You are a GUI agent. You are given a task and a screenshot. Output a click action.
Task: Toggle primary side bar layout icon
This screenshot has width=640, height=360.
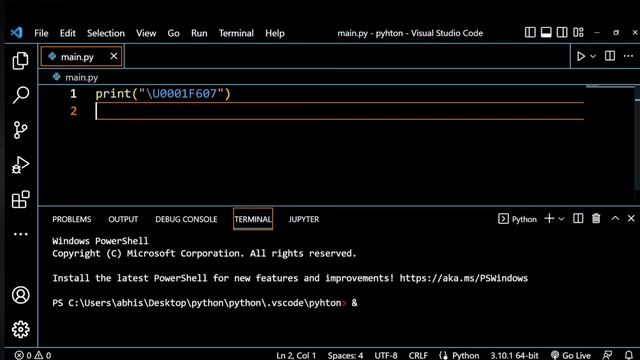(x=530, y=33)
